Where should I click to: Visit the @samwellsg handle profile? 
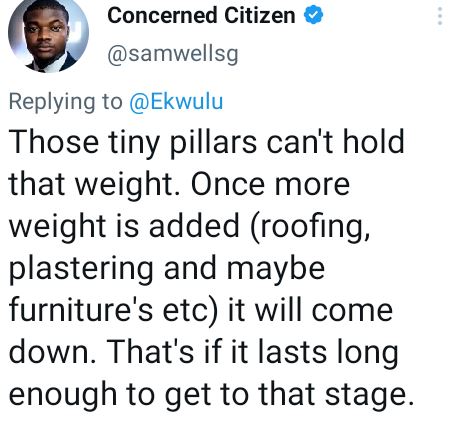[x=173, y=54]
